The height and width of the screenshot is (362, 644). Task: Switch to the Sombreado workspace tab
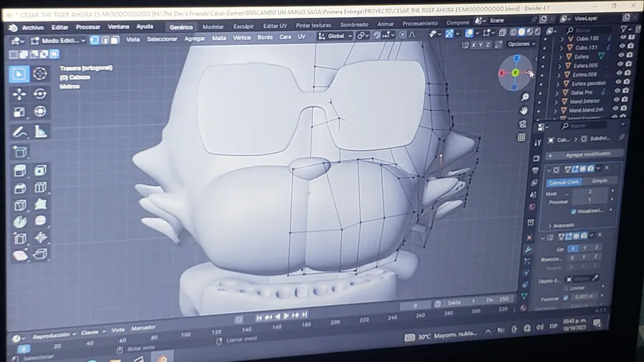(354, 24)
